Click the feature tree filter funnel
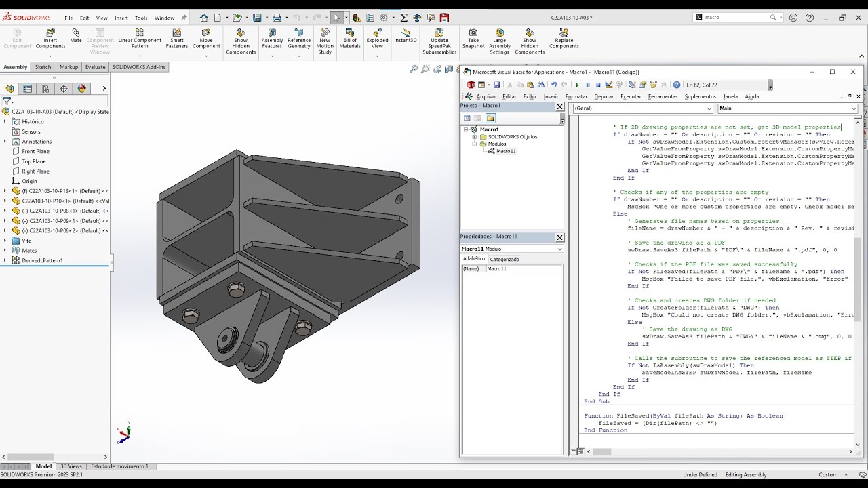 coord(7,101)
